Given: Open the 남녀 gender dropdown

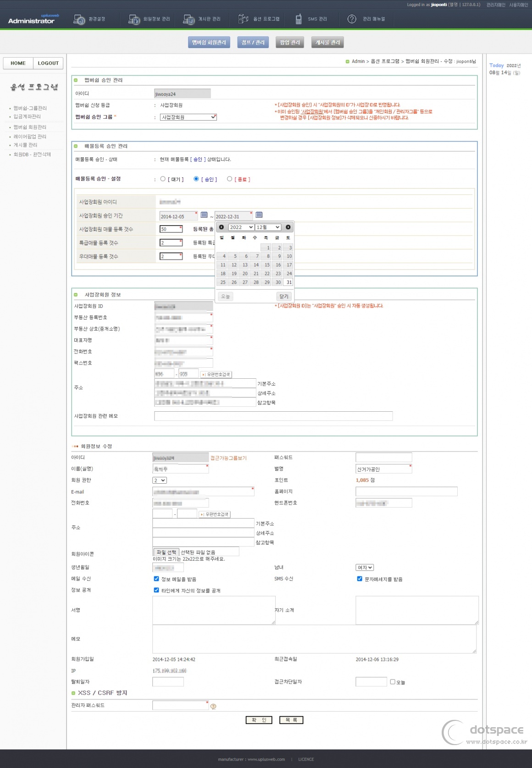Looking at the screenshot, I should (x=365, y=568).
